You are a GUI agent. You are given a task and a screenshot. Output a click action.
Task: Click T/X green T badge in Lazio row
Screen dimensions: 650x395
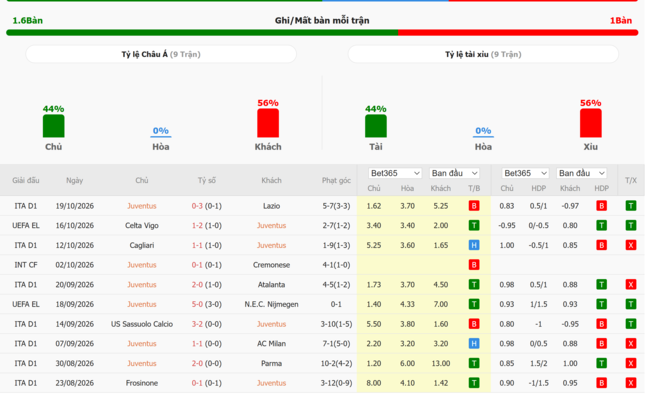pyautogui.click(x=631, y=206)
